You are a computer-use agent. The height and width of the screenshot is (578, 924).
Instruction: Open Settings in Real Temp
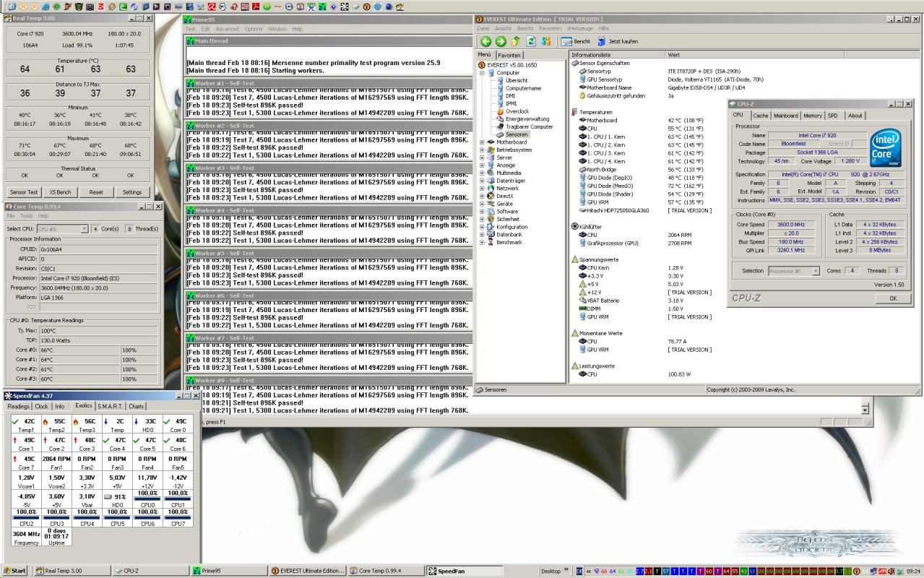pyautogui.click(x=132, y=192)
